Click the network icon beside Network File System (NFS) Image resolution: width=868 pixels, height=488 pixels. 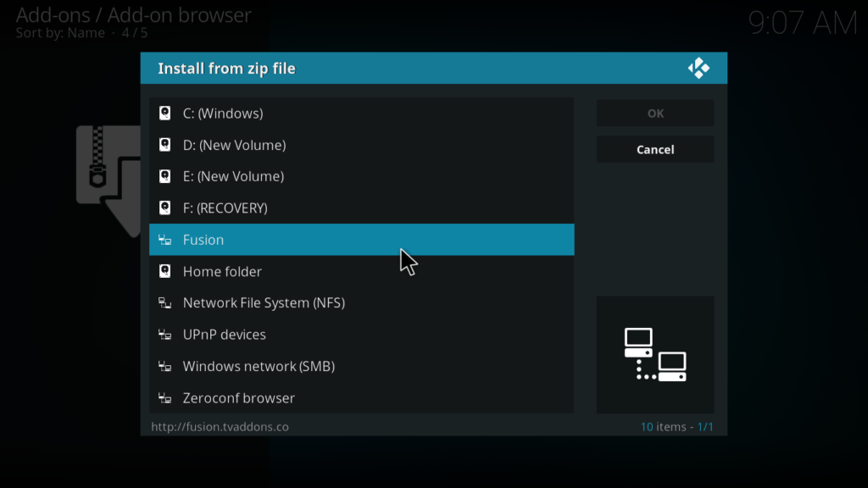(165, 302)
